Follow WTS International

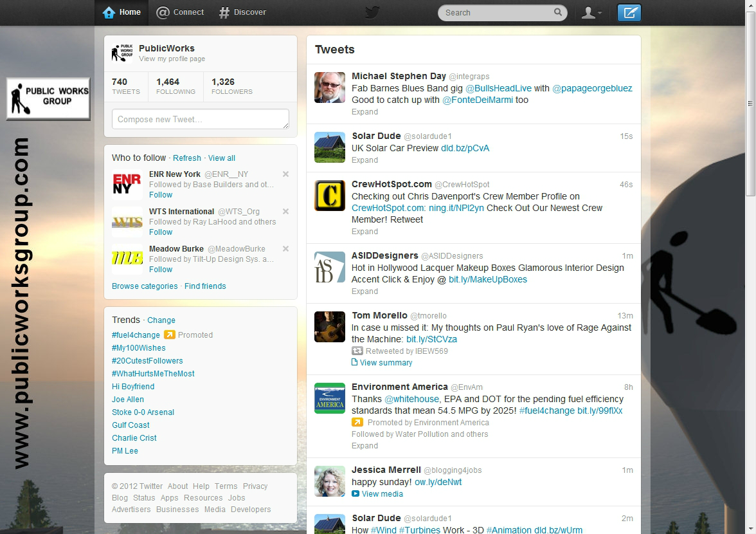(x=161, y=232)
